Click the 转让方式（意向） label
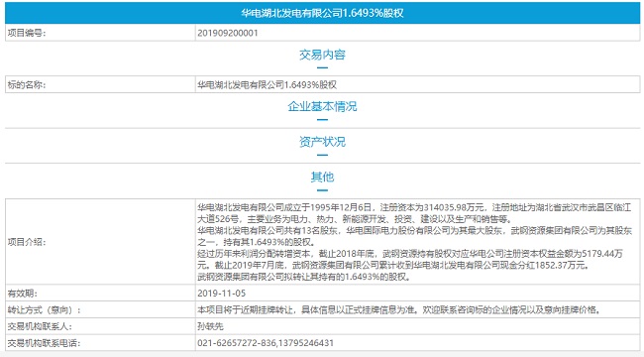Viewport: 644px width, 357px height. [x=45, y=309]
